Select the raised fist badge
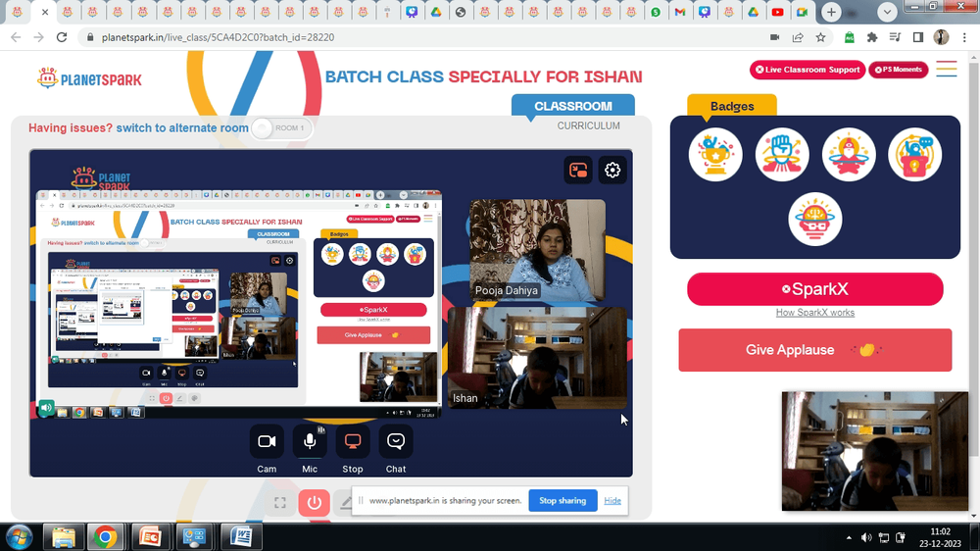The width and height of the screenshot is (980, 551). [x=782, y=155]
